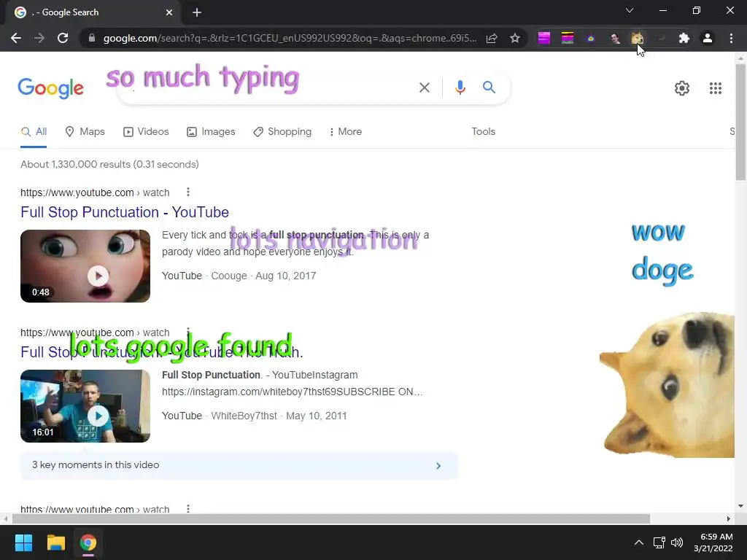
Task: Open the address bar URL field
Action: 290,38
